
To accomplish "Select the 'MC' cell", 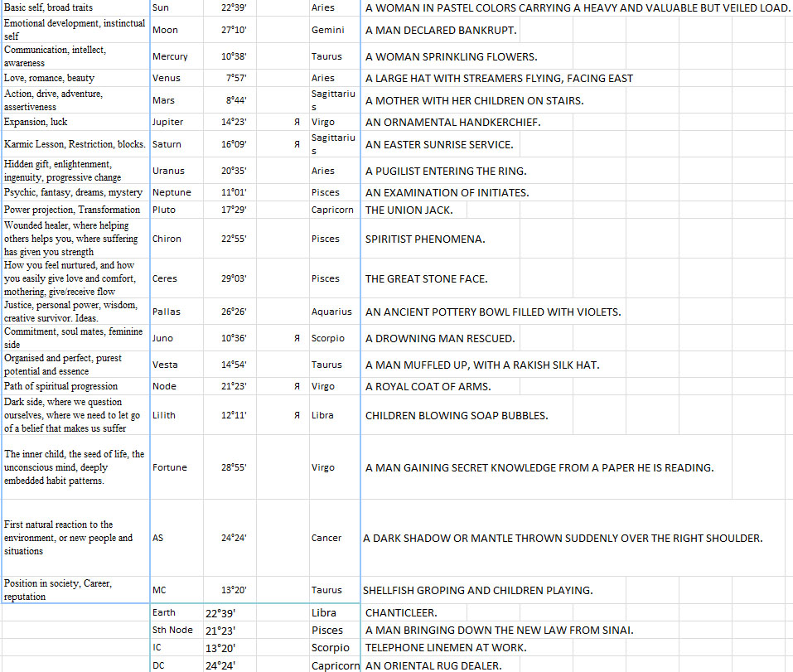I will 176,590.
